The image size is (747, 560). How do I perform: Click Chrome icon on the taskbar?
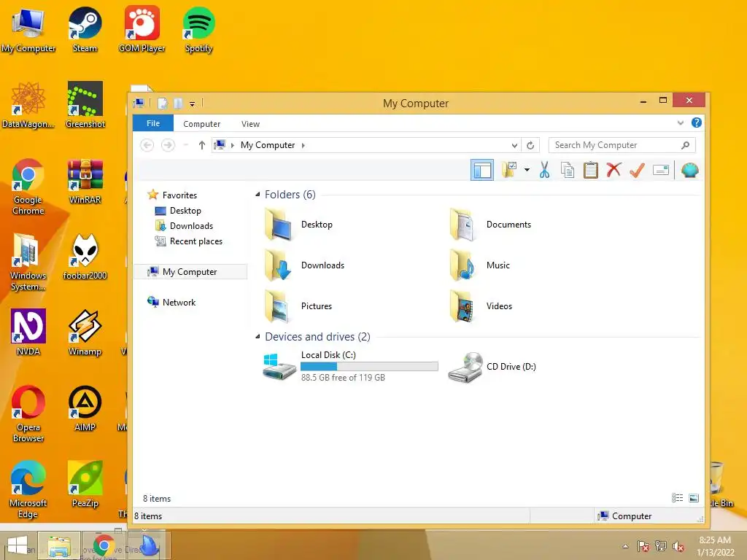[104, 545]
